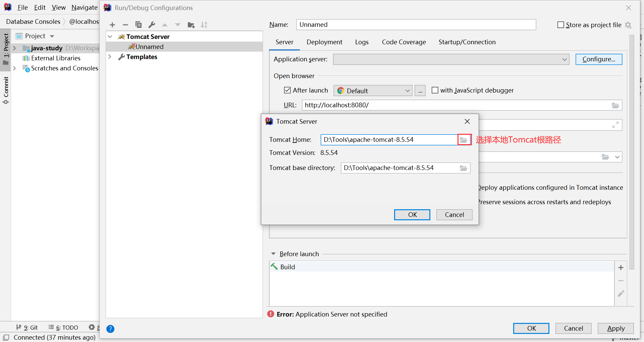Open help question mark icon
This screenshot has width=644, height=342.
(110, 329)
